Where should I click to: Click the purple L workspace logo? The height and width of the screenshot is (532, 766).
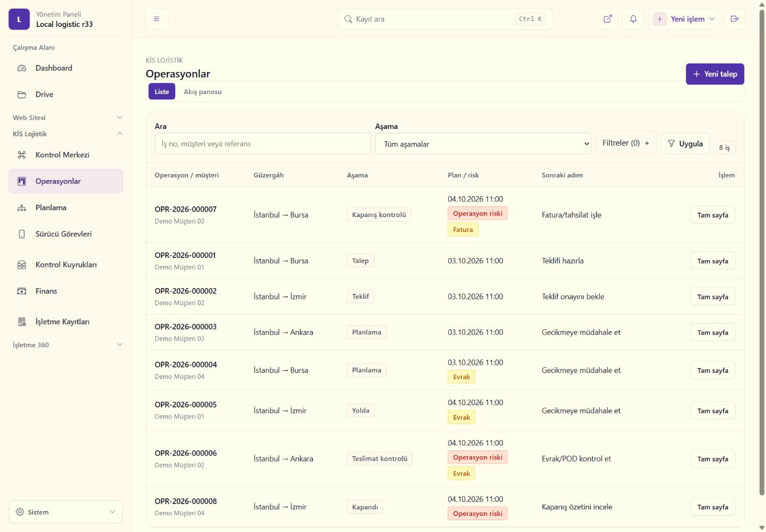pyautogui.click(x=19, y=19)
